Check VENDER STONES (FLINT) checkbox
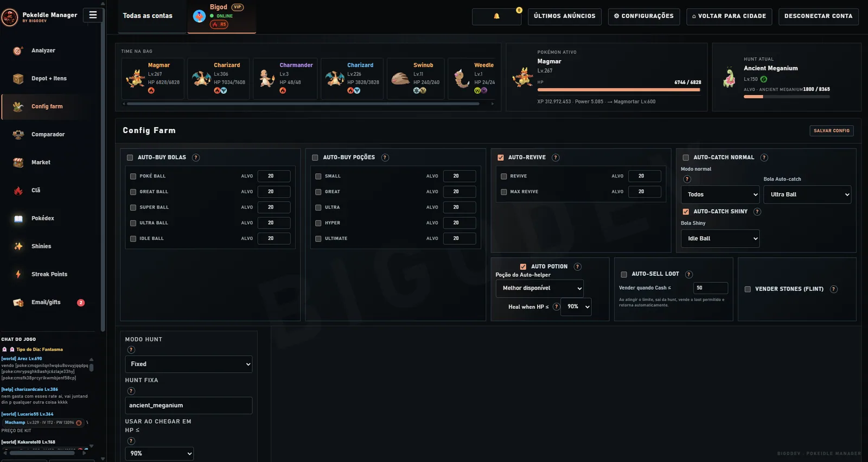 pos(748,289)
